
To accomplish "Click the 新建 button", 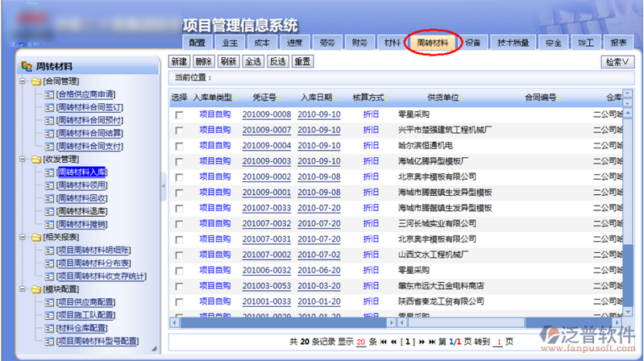I will coord(179,61).
